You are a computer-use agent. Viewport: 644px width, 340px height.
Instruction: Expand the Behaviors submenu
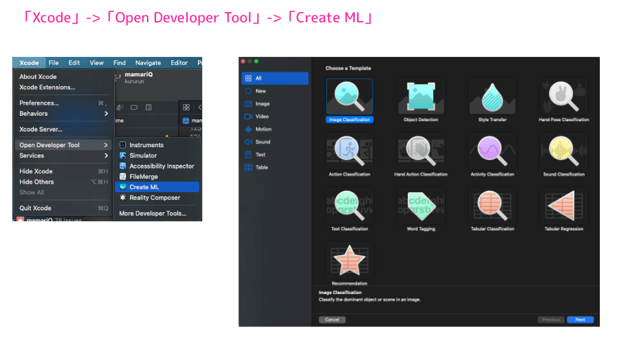click(64, 113)
